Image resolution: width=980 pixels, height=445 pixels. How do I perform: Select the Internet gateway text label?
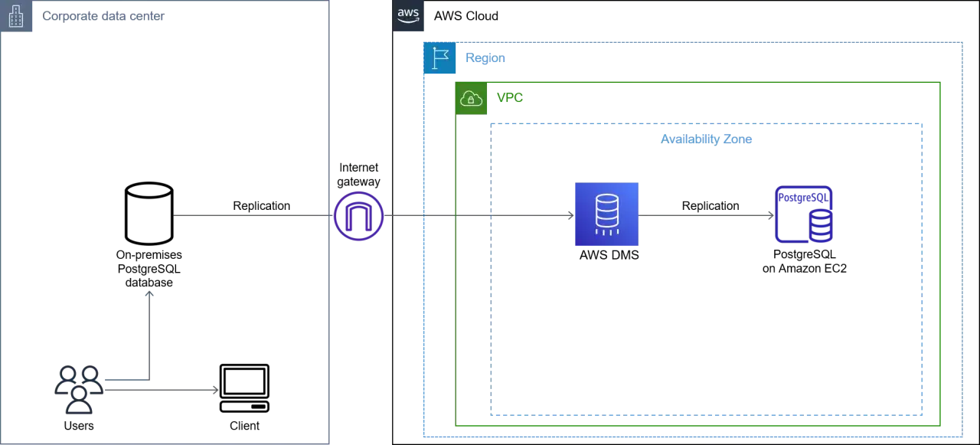[x=359, y=175]
